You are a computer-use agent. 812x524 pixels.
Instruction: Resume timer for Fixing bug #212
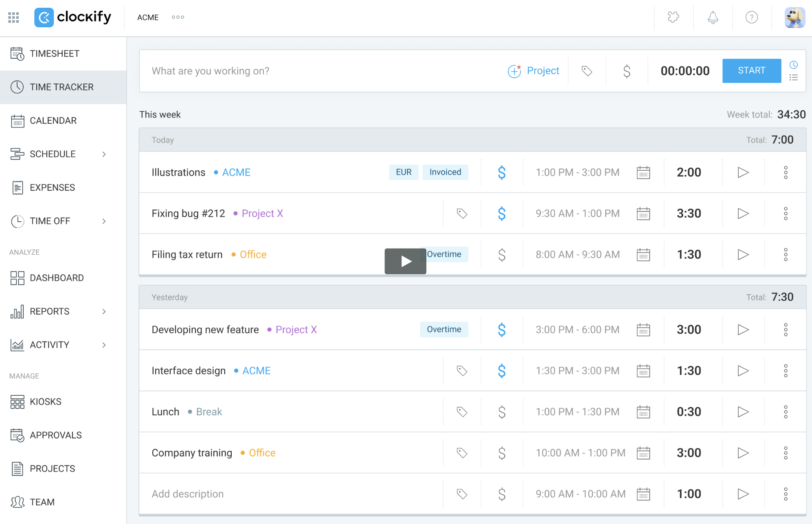pos(743,214)
